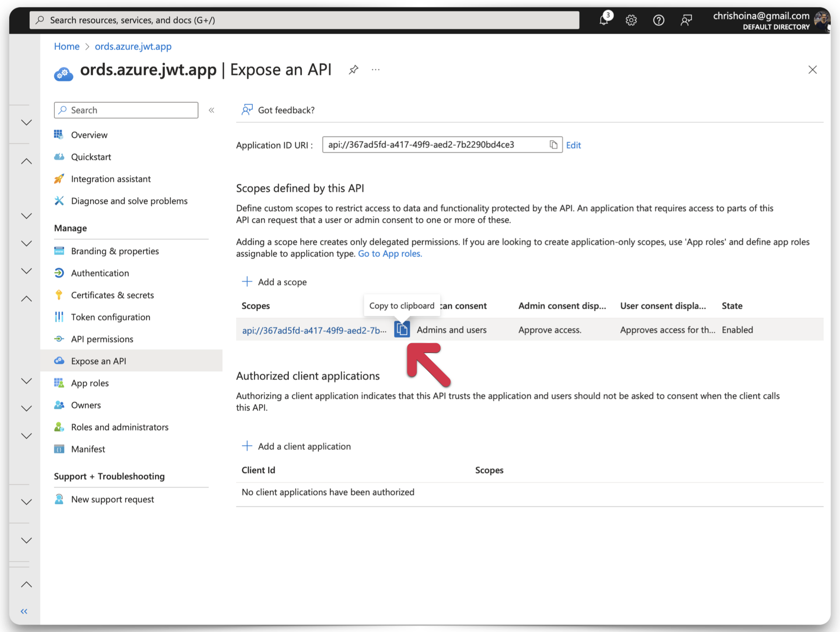The image size is (840, 632).
Task: Select Token configuration in the sidebar
Action: tap(110, 317)
